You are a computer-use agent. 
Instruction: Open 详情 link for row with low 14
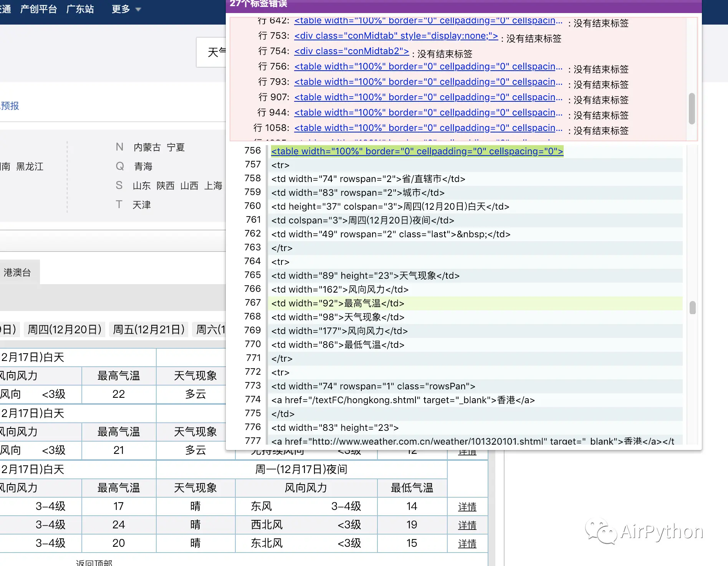tap(467, 507)
